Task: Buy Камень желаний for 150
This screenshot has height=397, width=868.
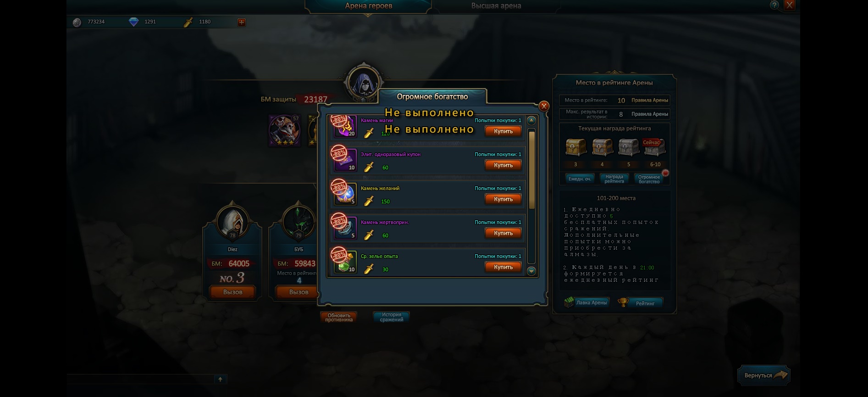Action: [x=503, y=199]
